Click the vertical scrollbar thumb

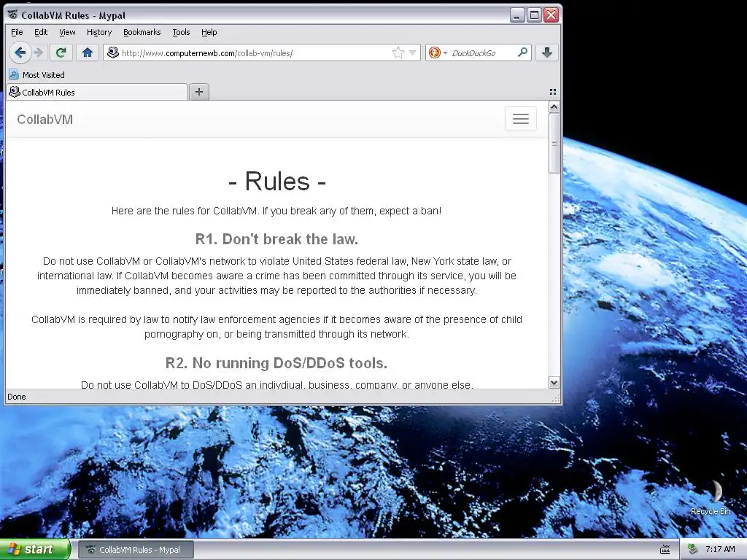coord(554,143)
